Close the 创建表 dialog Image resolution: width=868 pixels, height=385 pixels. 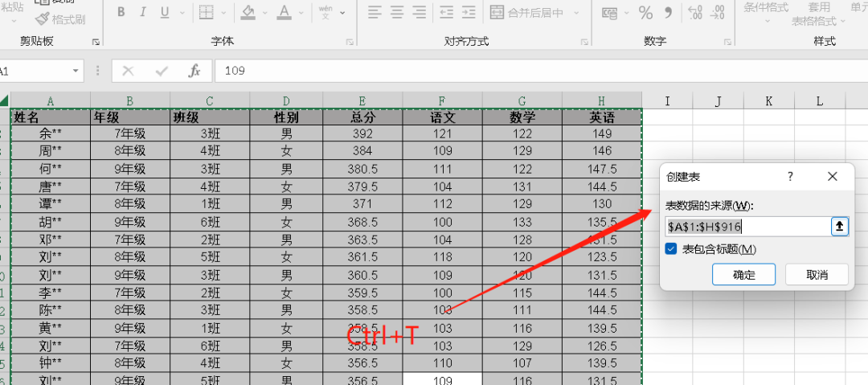click(832, 177)
